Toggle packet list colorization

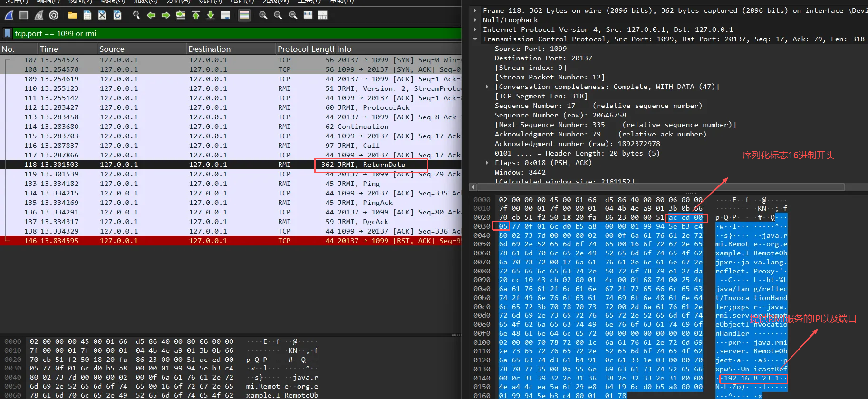[244, 15]
